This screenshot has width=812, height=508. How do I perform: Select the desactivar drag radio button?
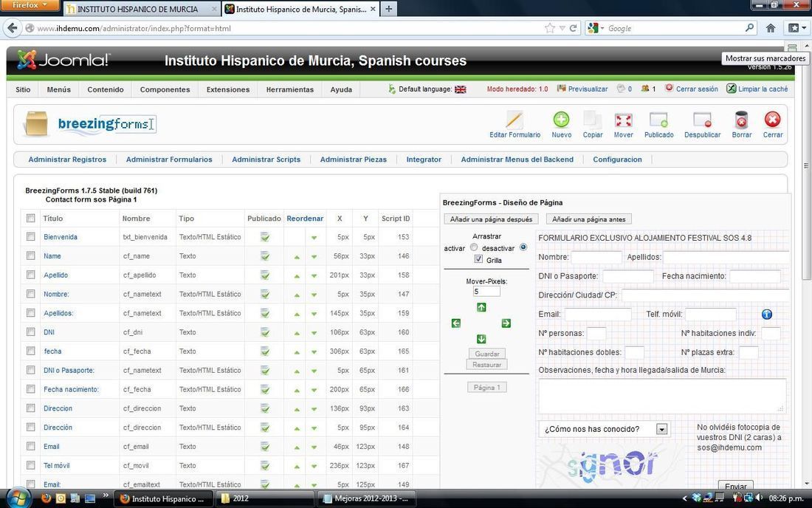523,247
